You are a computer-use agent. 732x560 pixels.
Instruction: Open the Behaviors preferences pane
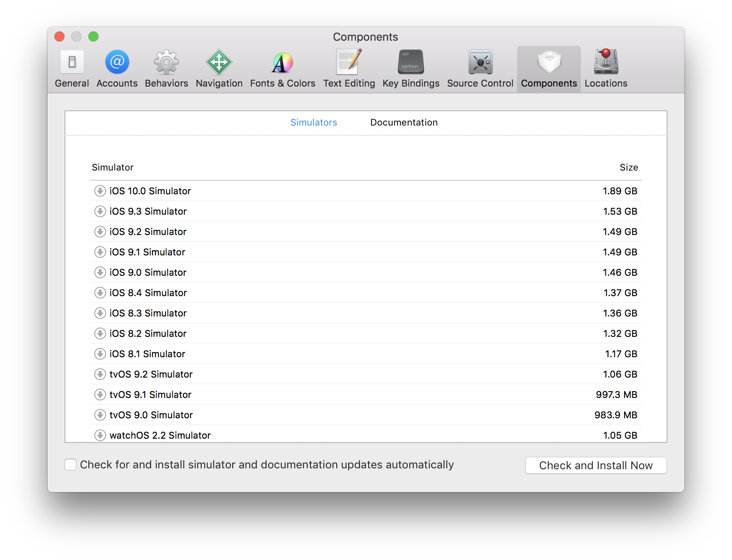pos(166,68)
